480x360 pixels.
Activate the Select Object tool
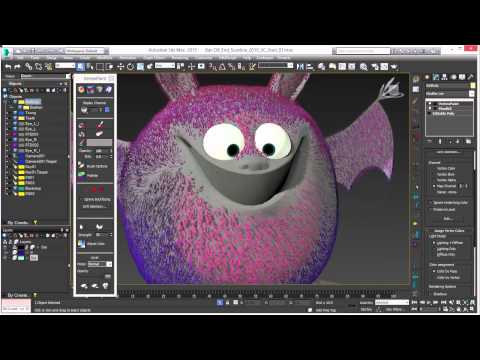[x=80, y=67]
